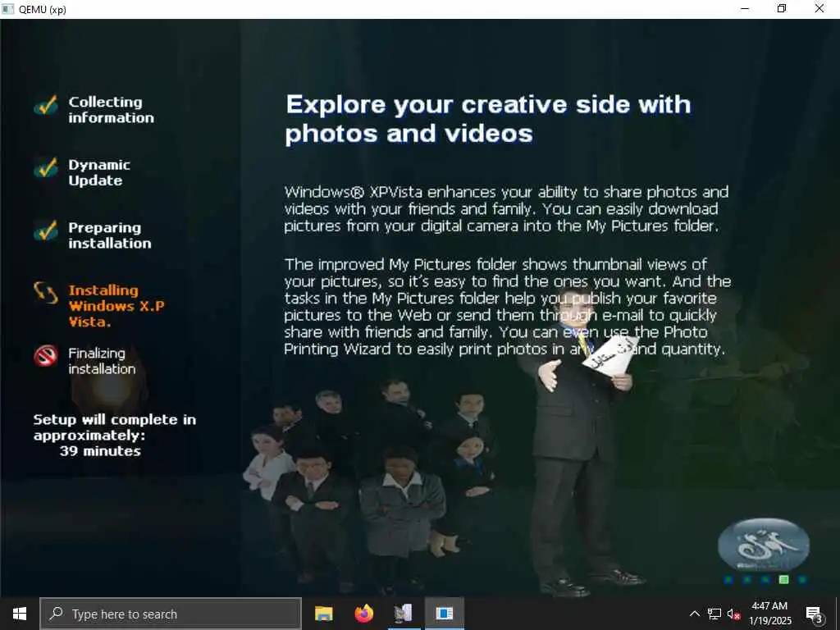Open File Explorer from the taskbar
Screen dimensions: 840x630
(x=323, y=614)
